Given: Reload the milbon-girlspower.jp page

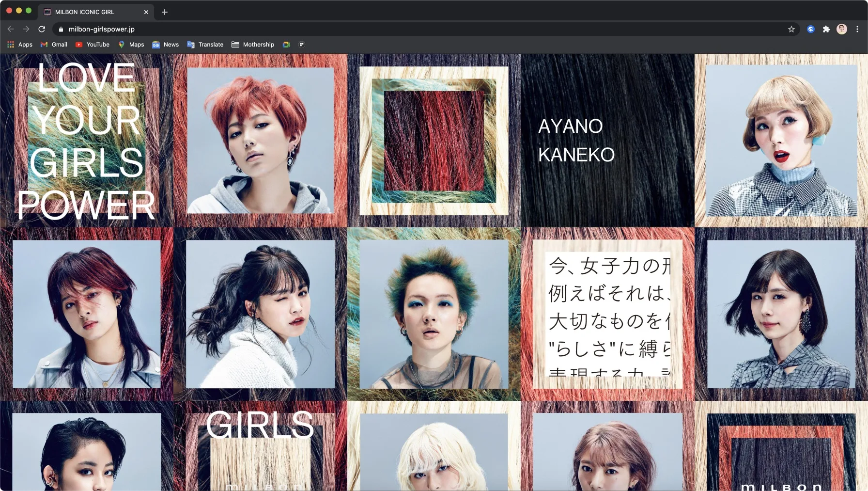Looking at the screenshot, I should 42,29.
